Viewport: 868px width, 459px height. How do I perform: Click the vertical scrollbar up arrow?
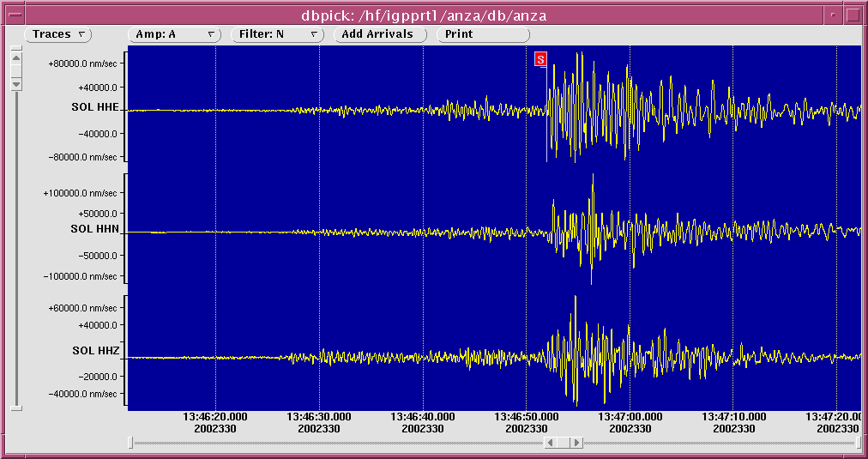coord(16,58)
